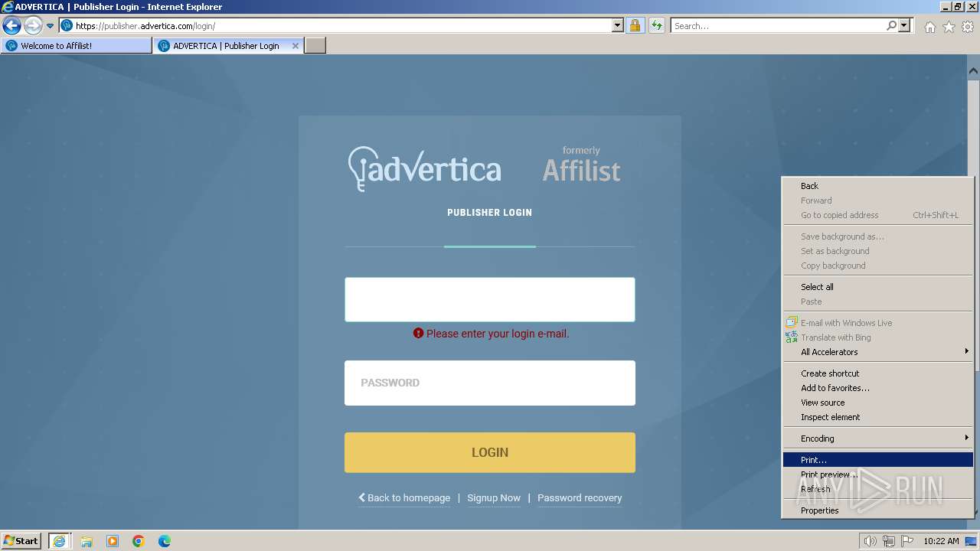Click the advertica logo
980x551 pixels.
click(425, 168)
